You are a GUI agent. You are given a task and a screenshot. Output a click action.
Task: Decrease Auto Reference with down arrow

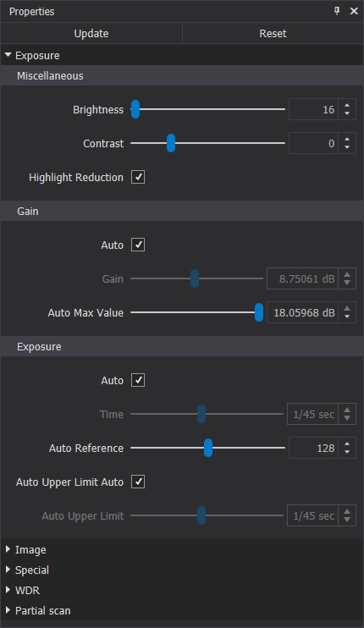[347, 453]
